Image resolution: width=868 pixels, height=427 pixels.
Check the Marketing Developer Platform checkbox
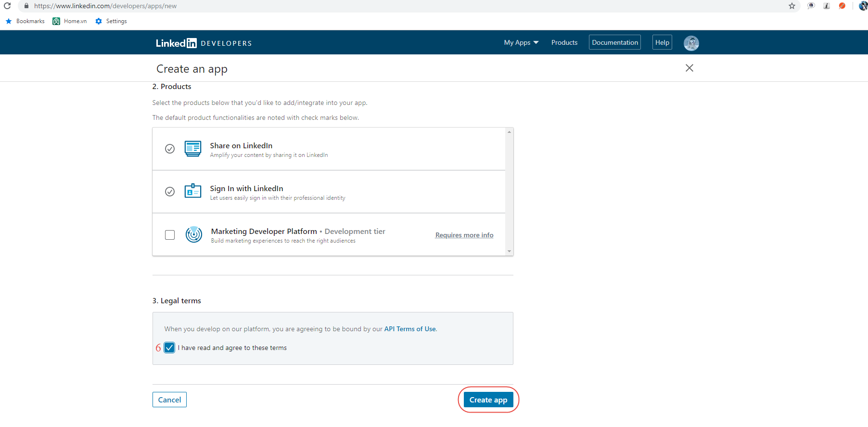click(170, 235)
